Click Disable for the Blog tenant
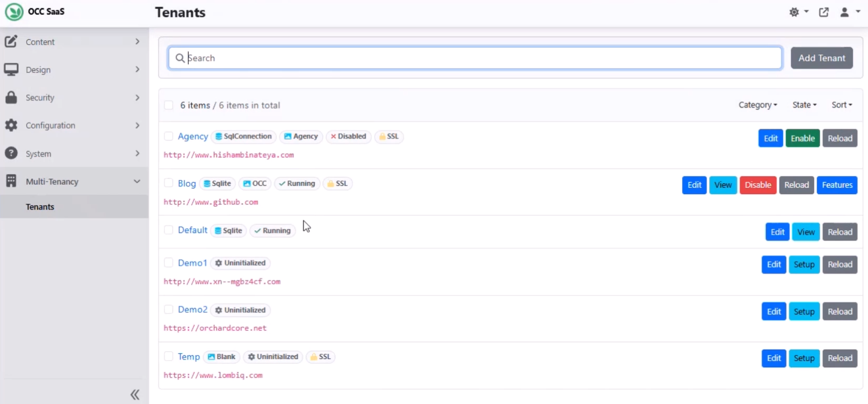This screenshot has height=404, width=868. tap(758, 185)
